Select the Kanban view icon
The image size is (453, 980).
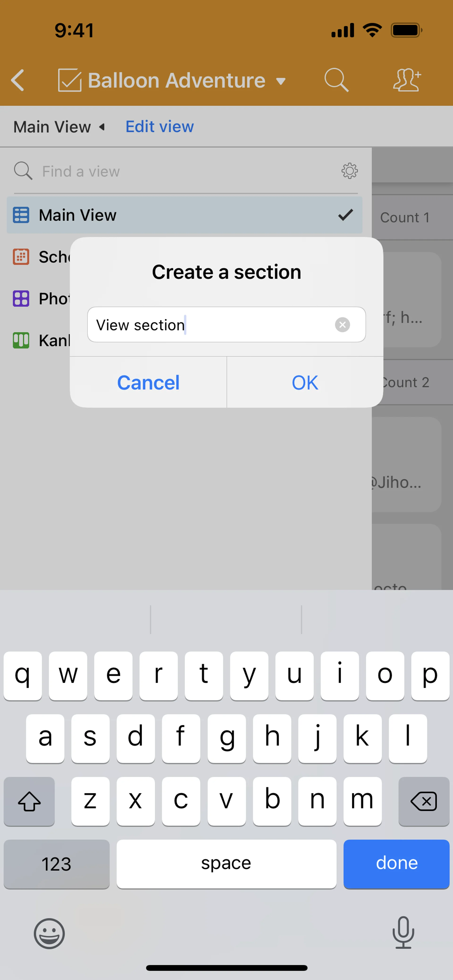[21, 340]
